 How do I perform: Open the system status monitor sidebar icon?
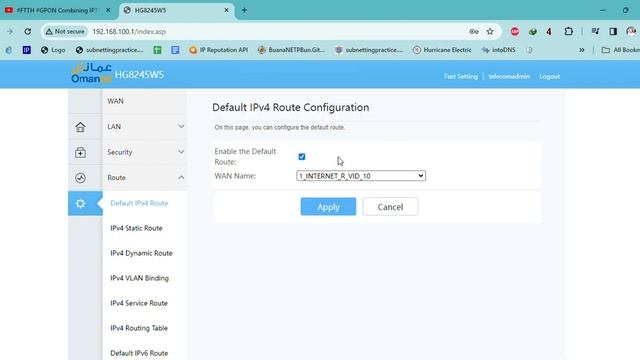[x=80, y=178]
